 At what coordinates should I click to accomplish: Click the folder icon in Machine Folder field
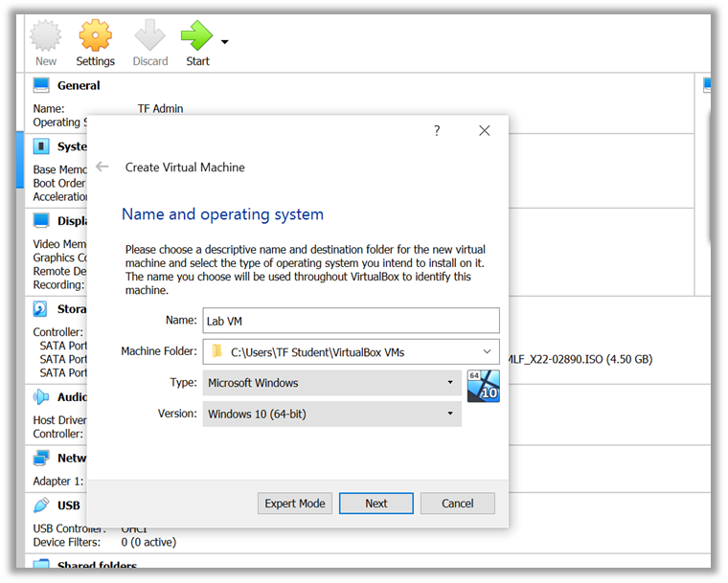[x=216, y=351]
